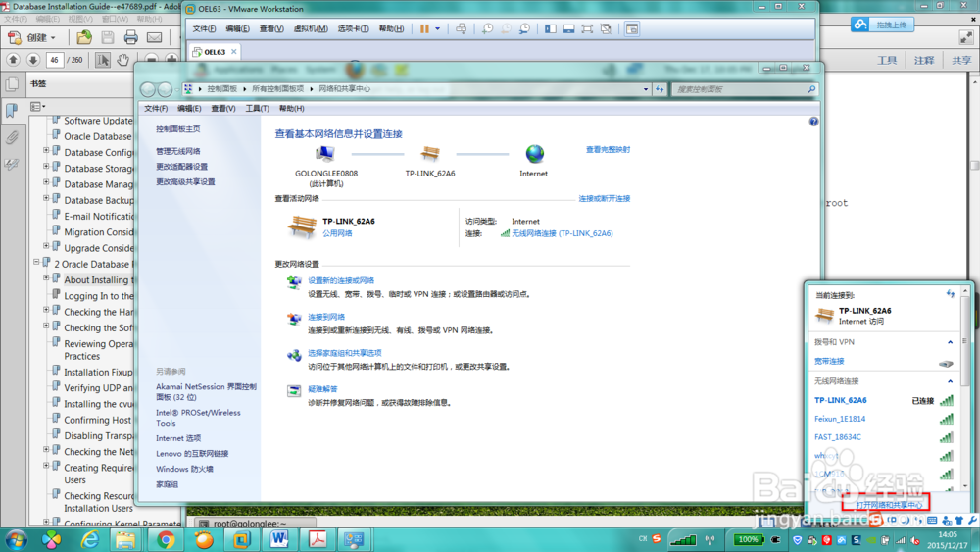This screenshot has width=980, height=552.
Task: Click the Windows Firewall link
Action: [184, 469]
